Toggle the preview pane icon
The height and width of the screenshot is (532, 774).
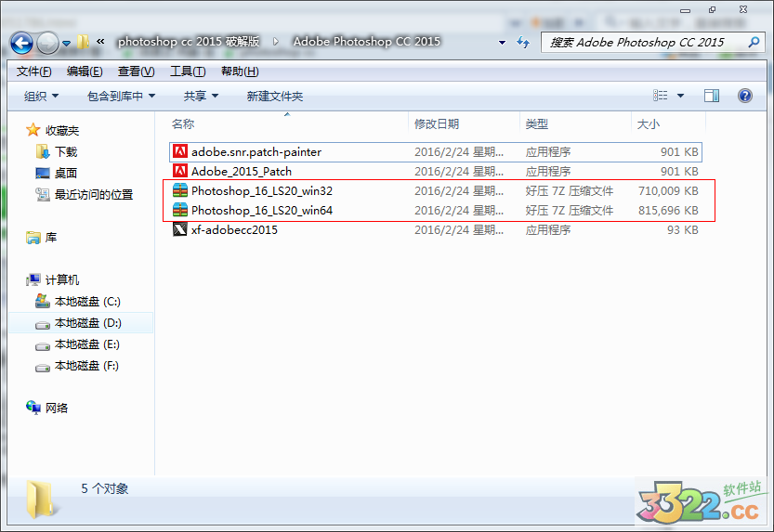click(712, 96)
